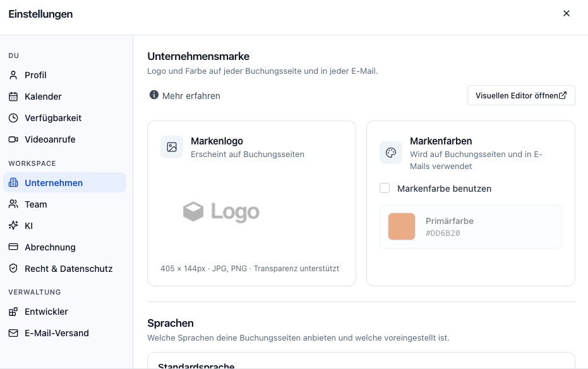Upload image via the Logo placeholder
Image resolution: width=588 pixels, height=369 pixels.
(221, 212)
